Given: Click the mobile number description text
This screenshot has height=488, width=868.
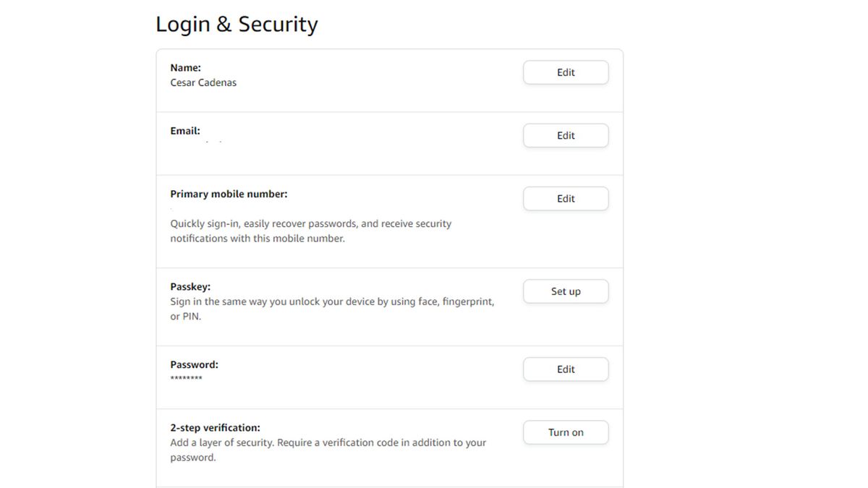Looking at the screenshot, I should 310,231.
